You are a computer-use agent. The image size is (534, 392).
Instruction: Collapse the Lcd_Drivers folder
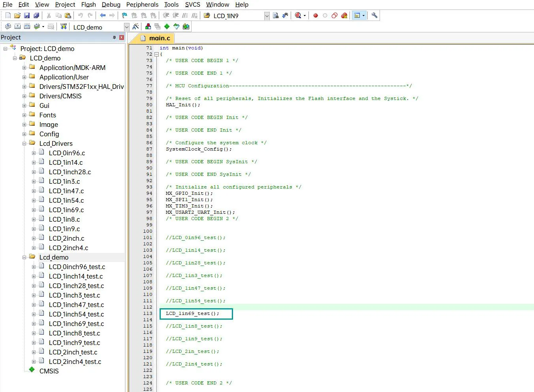[x=24, y=143]
